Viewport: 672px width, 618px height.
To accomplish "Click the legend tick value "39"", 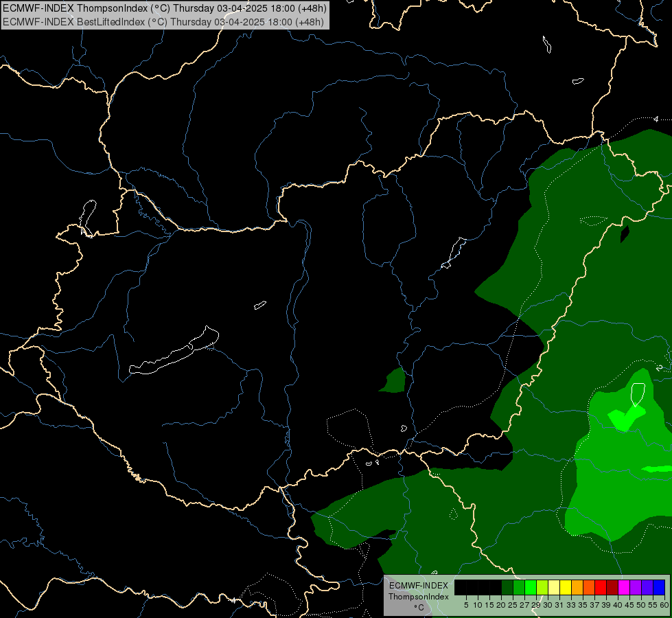I will pyautogui.click(x=606, y=605).
